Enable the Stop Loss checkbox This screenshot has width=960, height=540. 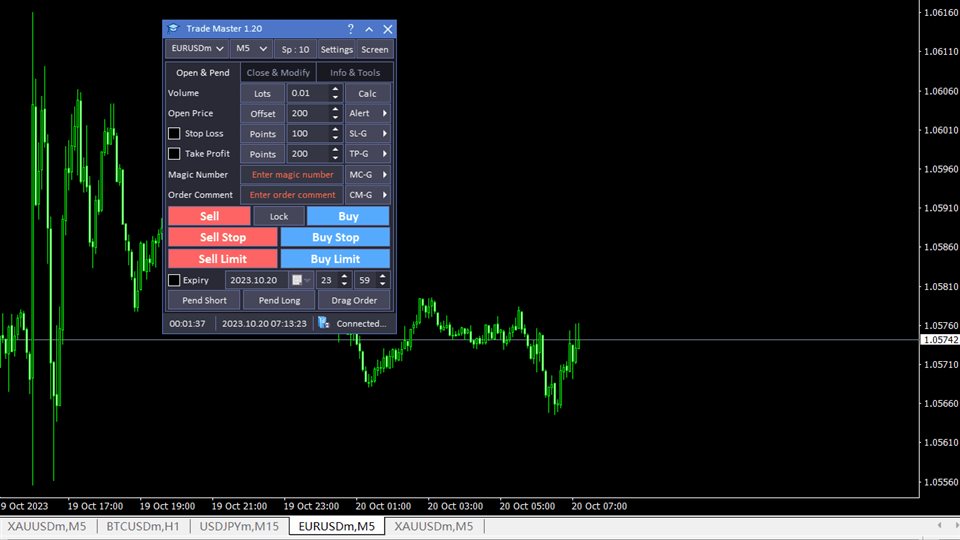174,133
